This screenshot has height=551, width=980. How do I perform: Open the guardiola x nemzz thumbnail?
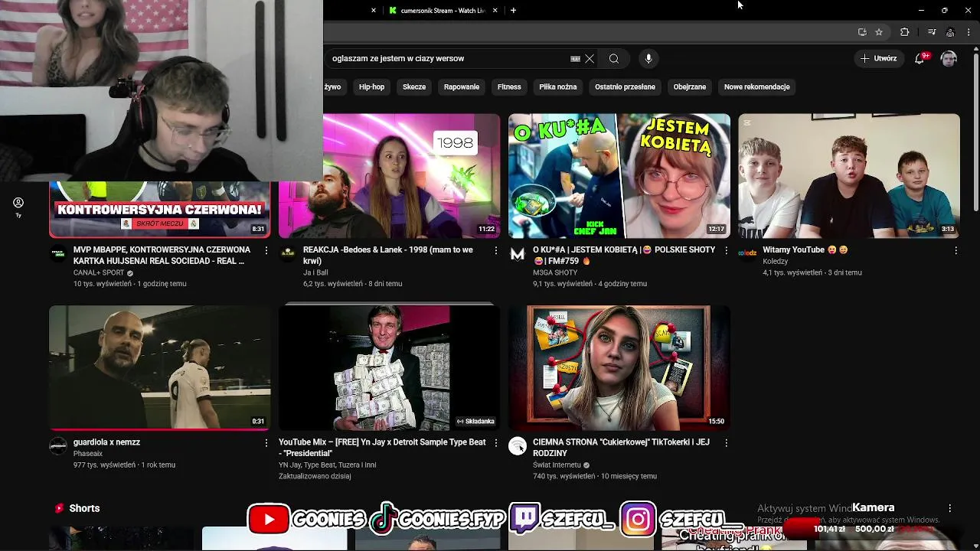tap(159, 368)
